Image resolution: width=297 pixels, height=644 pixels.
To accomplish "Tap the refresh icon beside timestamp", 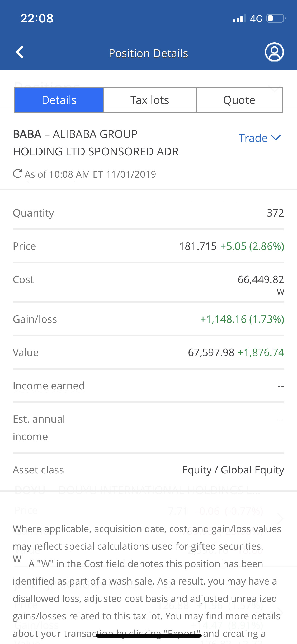I will pyautogui.click(x=17, y=174).
